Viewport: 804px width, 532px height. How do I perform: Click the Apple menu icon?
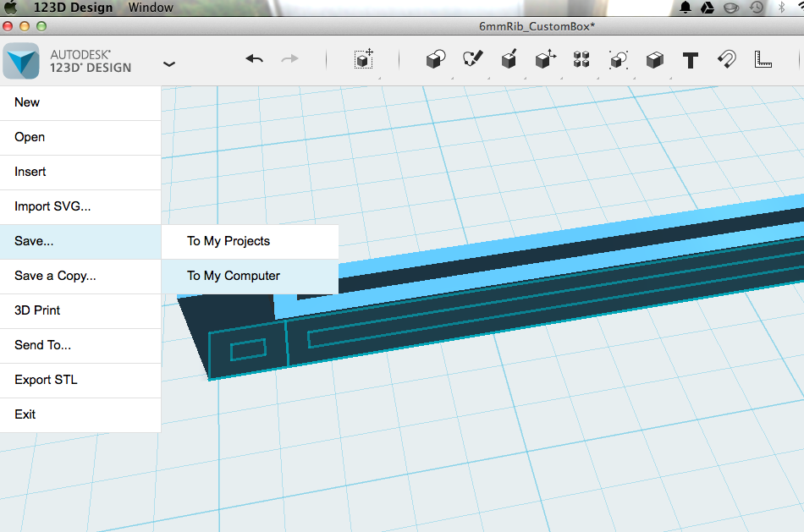pos(10,7)
